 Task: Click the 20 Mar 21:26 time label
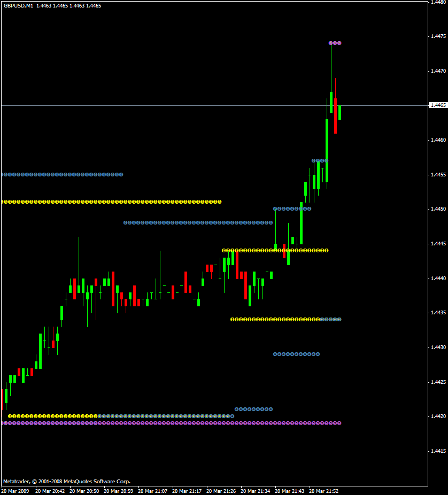pyautogui.click(x=221, y=491)
